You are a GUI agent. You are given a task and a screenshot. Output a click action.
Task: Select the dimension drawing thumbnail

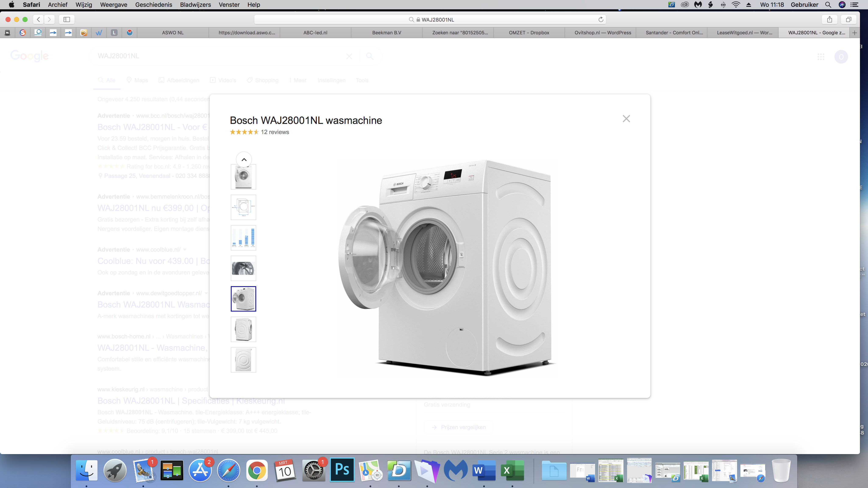point(243,207)
